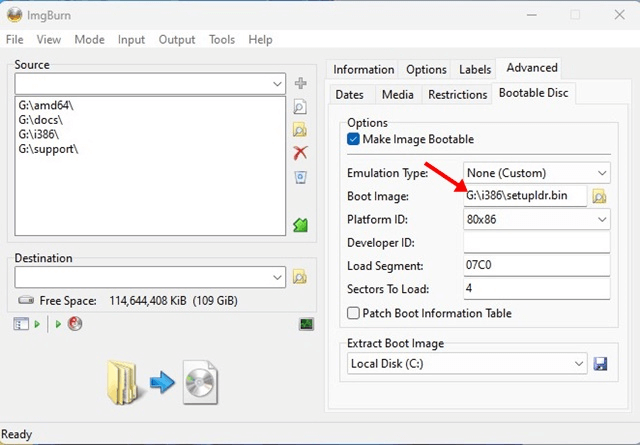Switch to the Information tab
The image size is (640, 445).
[363, 69]
